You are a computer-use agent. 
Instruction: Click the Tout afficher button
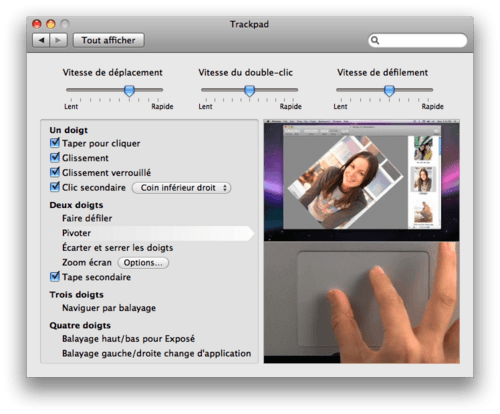(109, 40)
